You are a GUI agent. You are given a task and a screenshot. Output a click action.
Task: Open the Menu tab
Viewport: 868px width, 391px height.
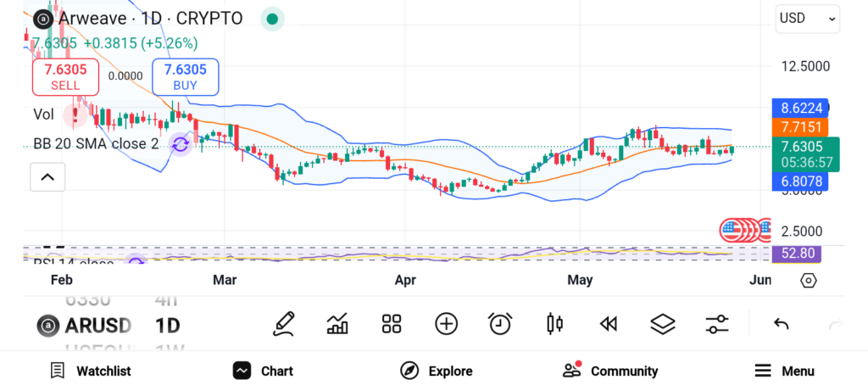click(784, 371)
